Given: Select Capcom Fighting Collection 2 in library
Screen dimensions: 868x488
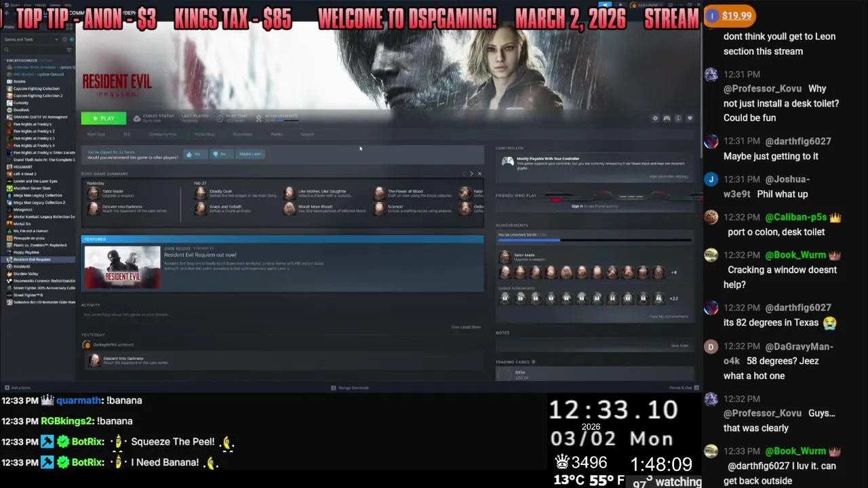Looking at the screenshot, I should [39, 96].
